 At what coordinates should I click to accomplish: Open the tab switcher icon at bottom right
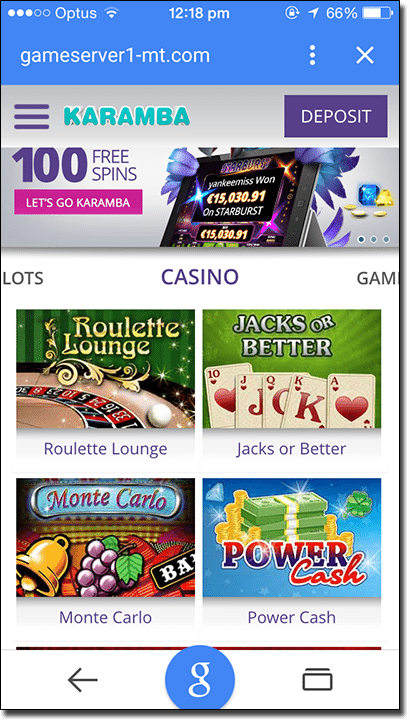click(x=317, y=680)
